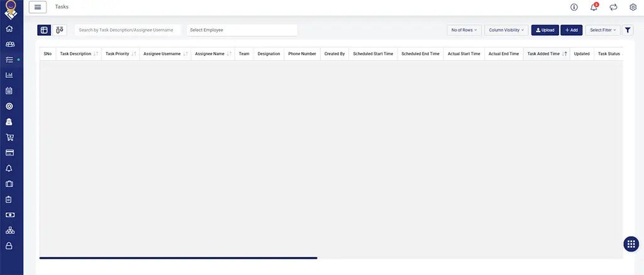Screen dimensions: 644x275
Task: Click the Updated column header
Action: (x=582, y=54)
